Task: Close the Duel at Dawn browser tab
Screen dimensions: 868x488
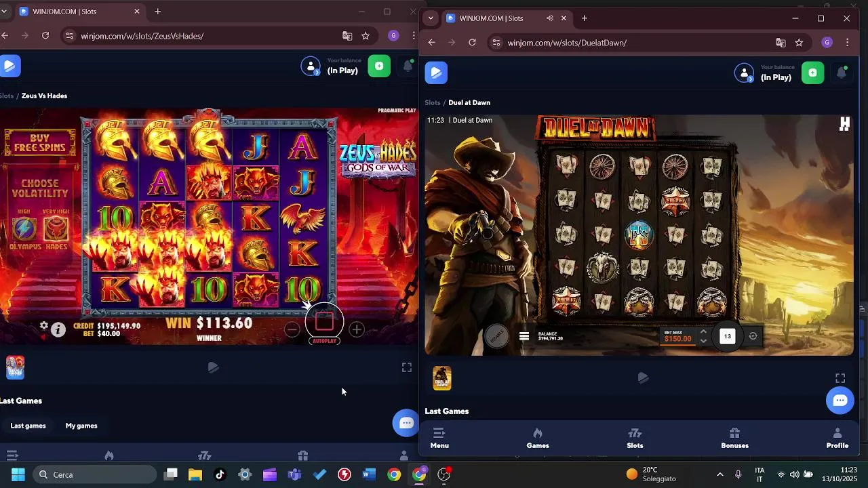Action: tap(564, 18)
